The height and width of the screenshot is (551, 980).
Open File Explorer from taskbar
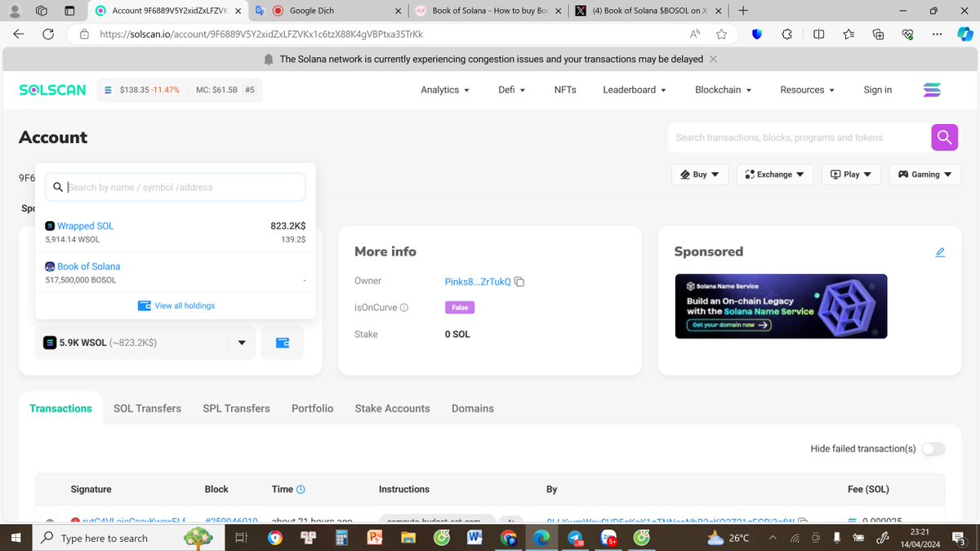click(x=408, y=538)
